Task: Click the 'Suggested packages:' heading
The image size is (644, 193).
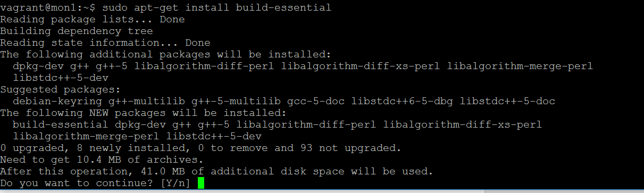Action: 61,89
